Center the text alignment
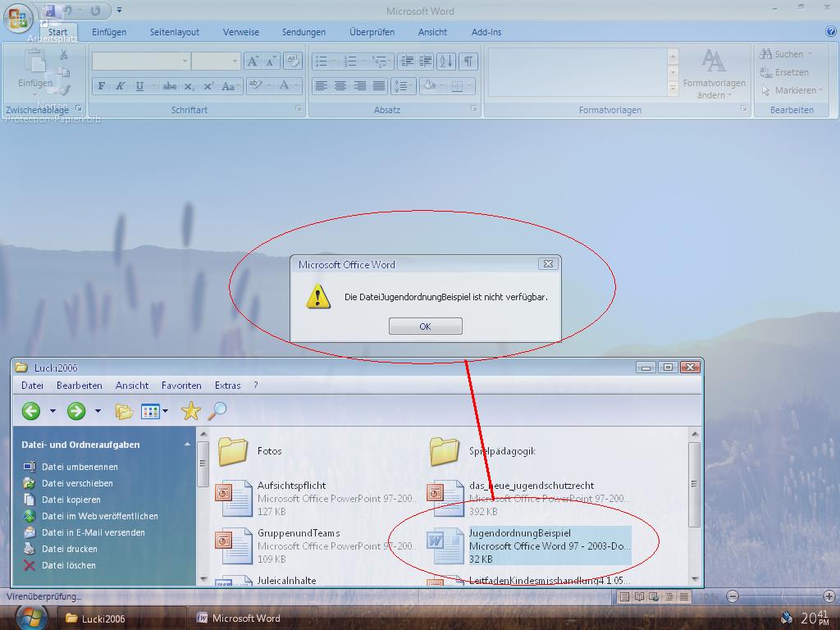 pos(340,85)
